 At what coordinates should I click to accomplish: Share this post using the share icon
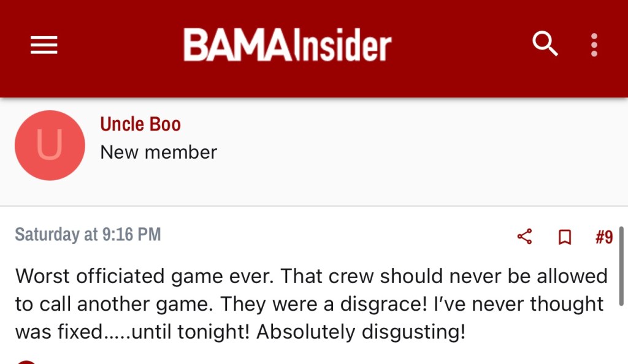524,237
